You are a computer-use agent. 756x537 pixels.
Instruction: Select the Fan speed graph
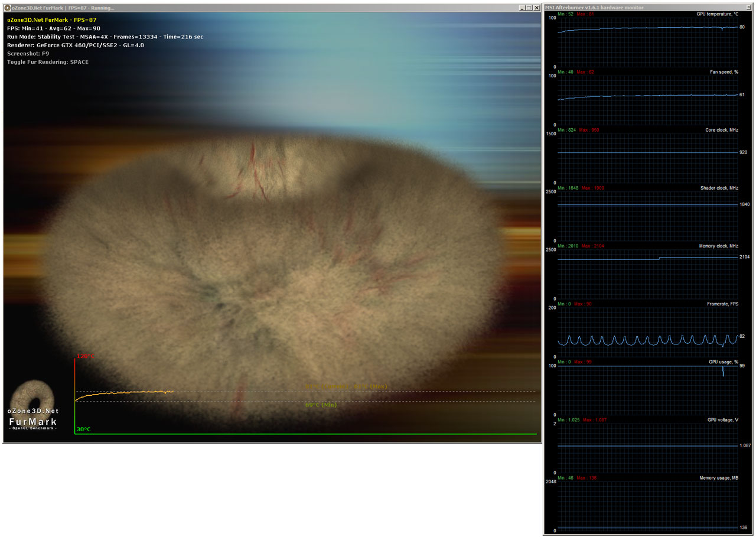point(647,99)
